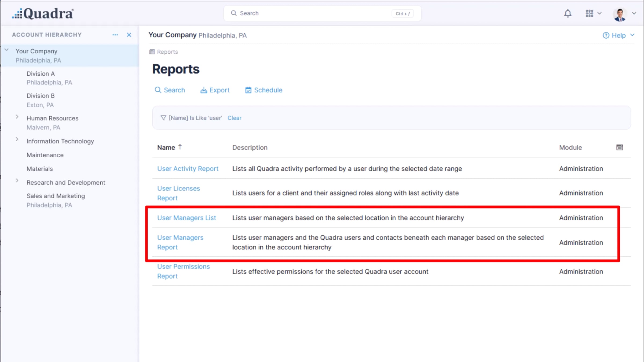The image size is (644, 362).
Task: Clear the Name filter
Action: coord(234,118)
